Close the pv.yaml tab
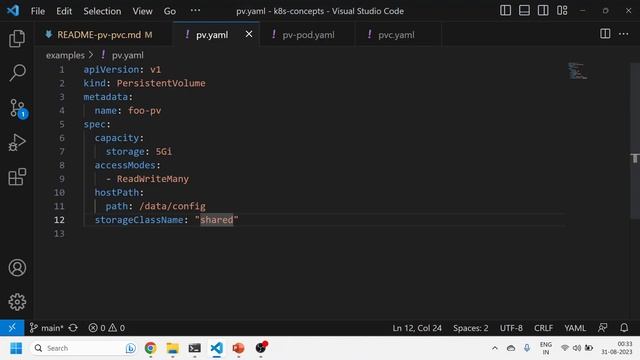Screen dimensions: 640x360 [249, 34]
